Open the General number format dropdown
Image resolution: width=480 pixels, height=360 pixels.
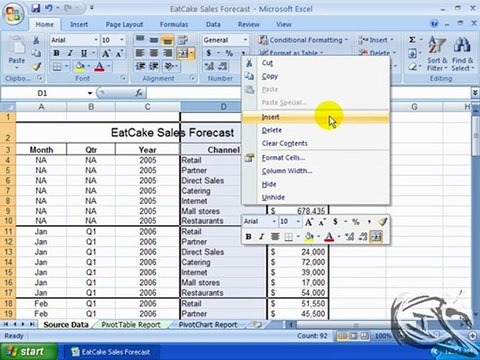(x=245, y=40)
